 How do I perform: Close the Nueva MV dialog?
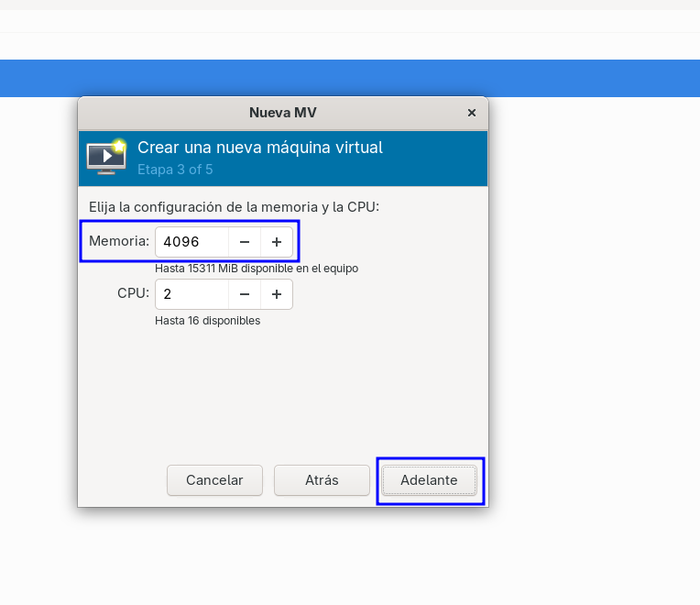472,113
